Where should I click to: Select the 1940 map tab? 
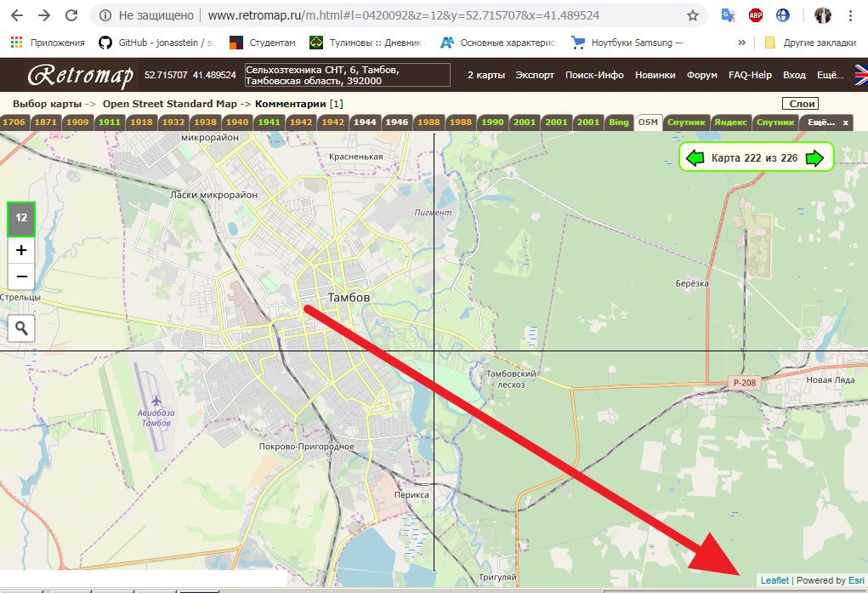pos(237,123)
